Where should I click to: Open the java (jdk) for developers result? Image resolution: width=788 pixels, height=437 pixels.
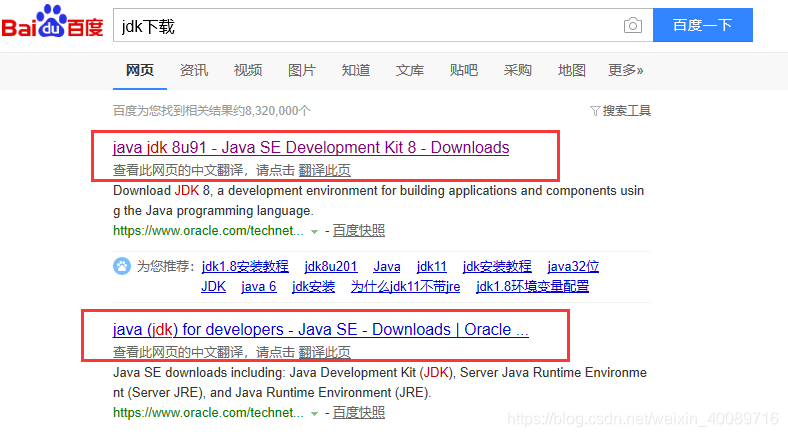(x=321, y=329)
